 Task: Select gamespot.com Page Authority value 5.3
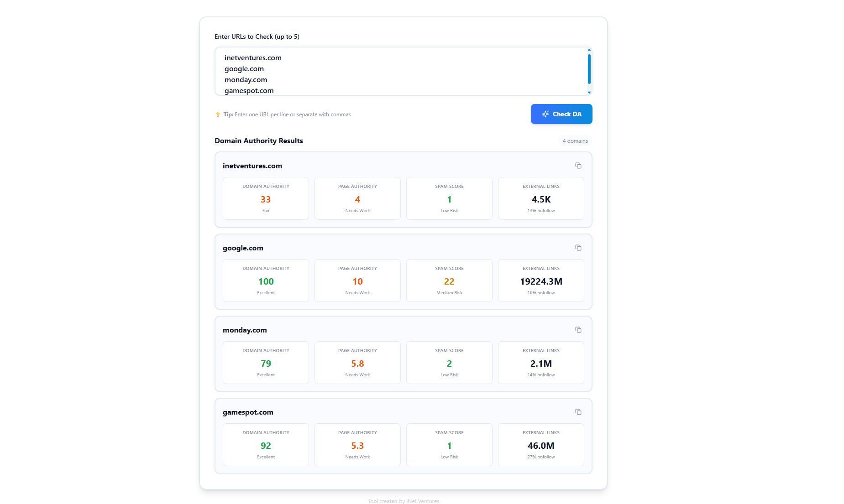(357, 446)
